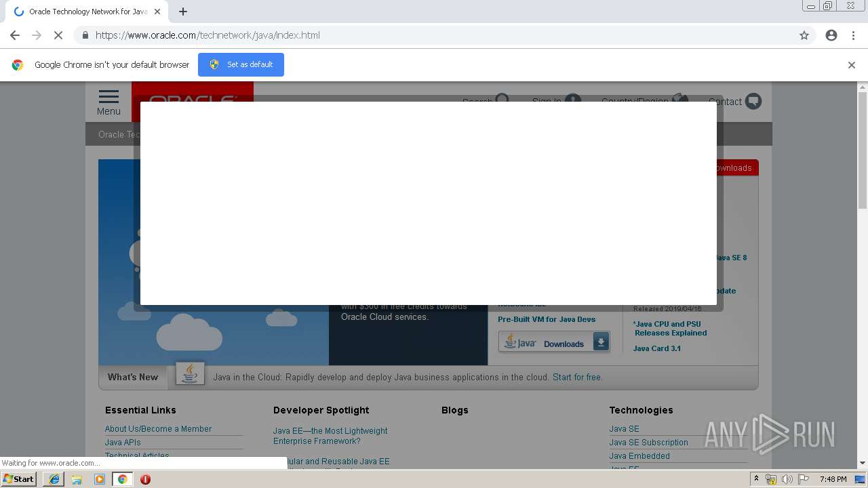Open Java CPU and PSU Releases Explained

[x=671, y=329]
